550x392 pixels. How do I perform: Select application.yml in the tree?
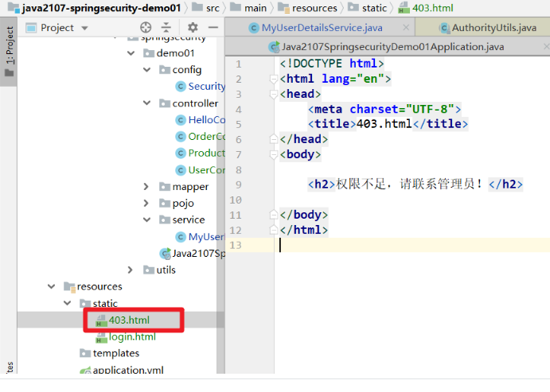pyautogui.click(x=128, y=370)
